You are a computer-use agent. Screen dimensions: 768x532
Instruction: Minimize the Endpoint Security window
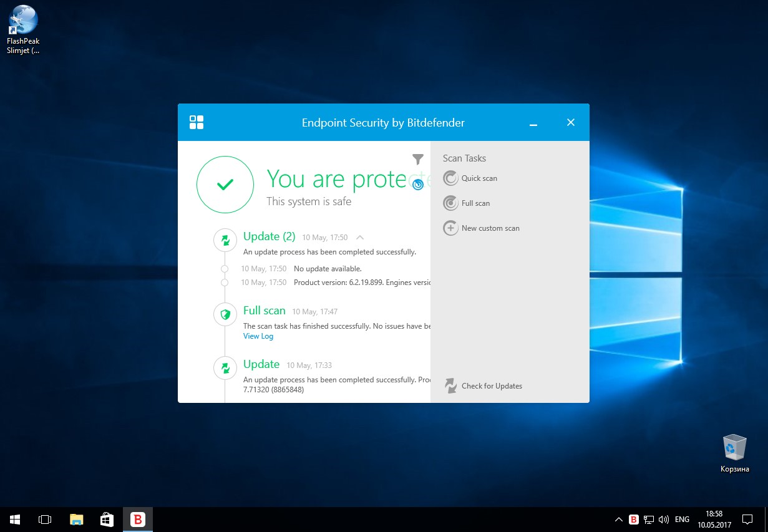(533, 123)
